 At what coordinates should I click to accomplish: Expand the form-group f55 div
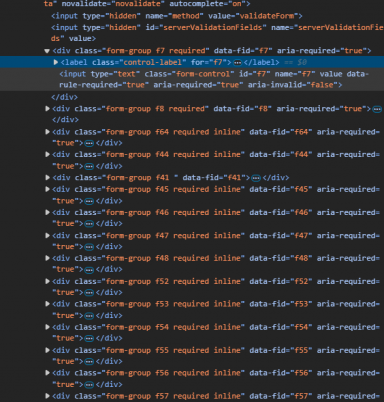coord(47,350)
